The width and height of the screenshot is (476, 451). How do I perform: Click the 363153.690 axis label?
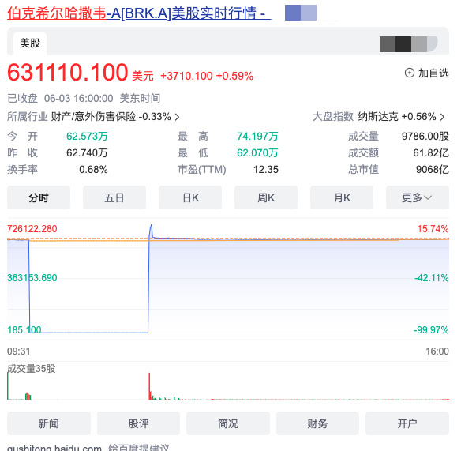(x=32, y=278)
